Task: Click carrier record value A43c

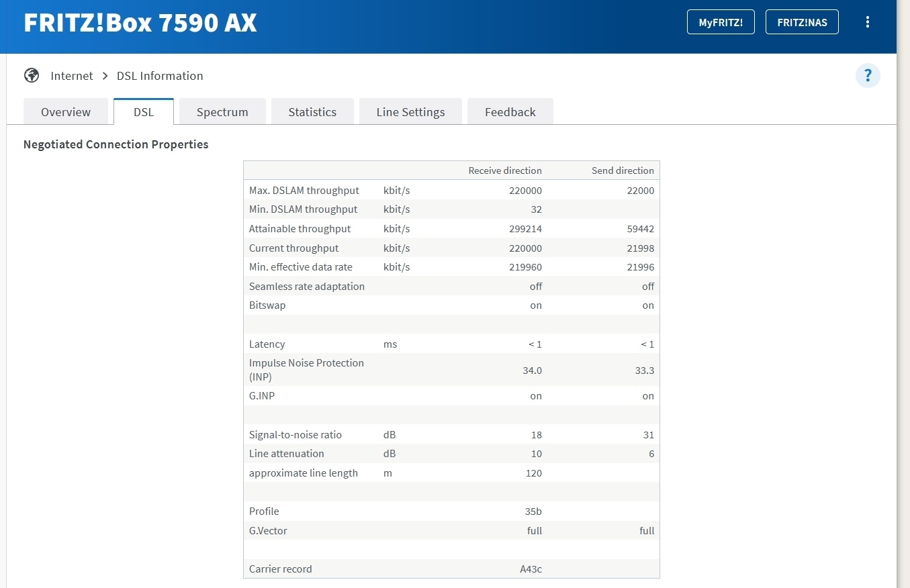Action: click(x=531, y=569)
